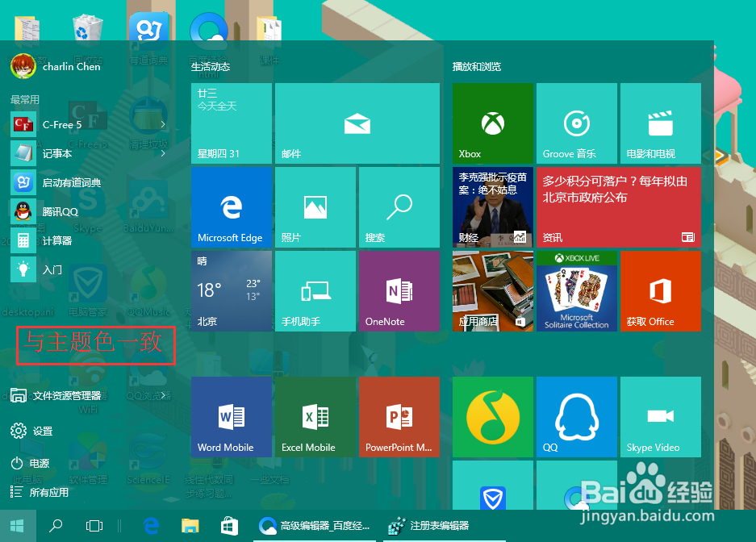756x542 pixels.
Task: Open the Beijing weather tile
Action: 232,291
